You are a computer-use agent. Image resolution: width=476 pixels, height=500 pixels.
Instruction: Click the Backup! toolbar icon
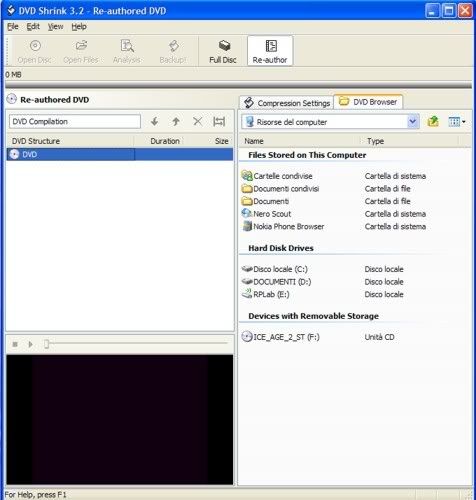173,51
